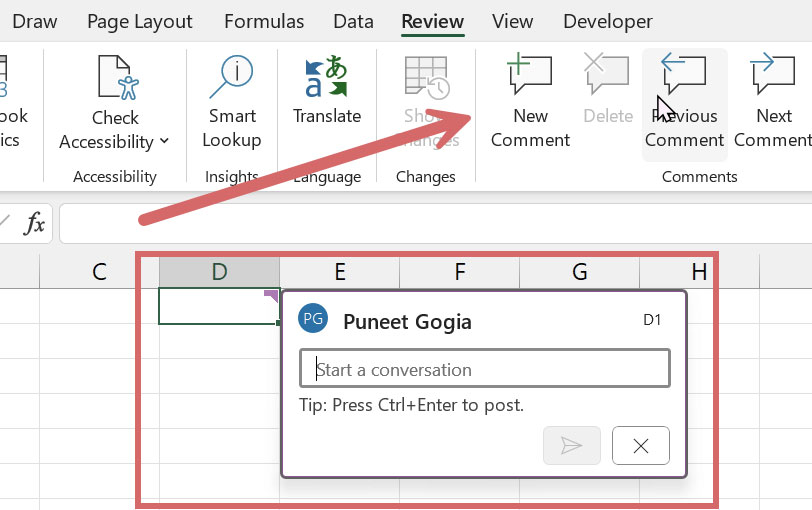Select the Developer tab
The width and height of the screenshot is (812, 510).
pyautogui.click(x=607, y=21)
